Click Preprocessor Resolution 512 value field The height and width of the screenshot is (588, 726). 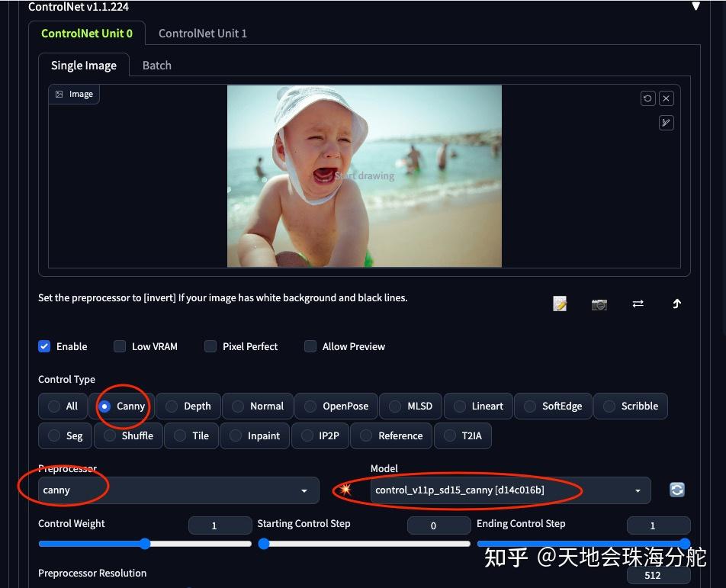[x=658, y=575]
